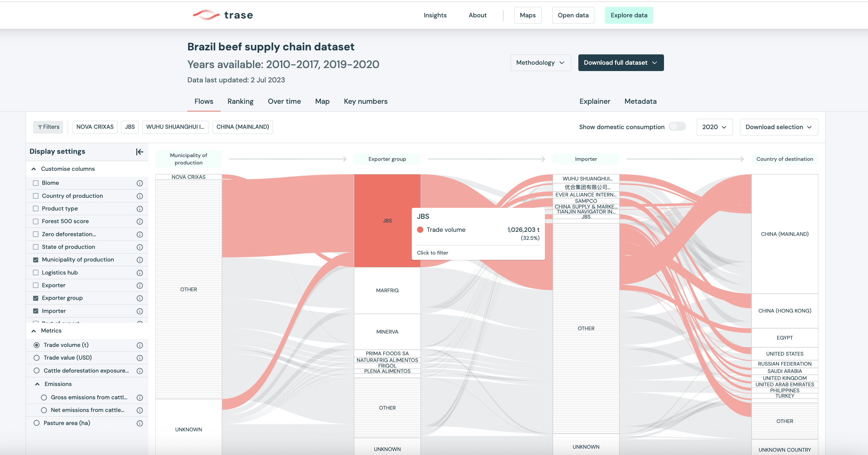This screenshot has width=868, height=455.
Task: Uncheck the Municipality of production checkbox
Action: [36, 260]
